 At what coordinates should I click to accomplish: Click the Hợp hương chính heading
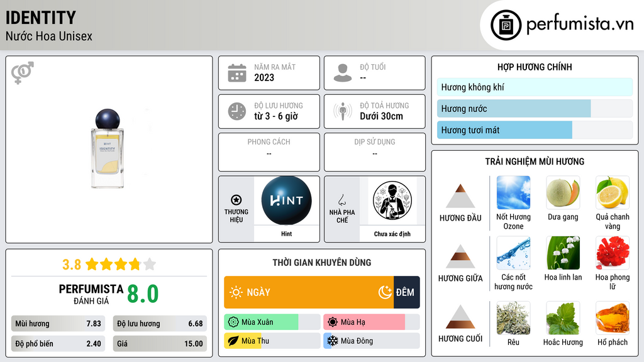535,67
